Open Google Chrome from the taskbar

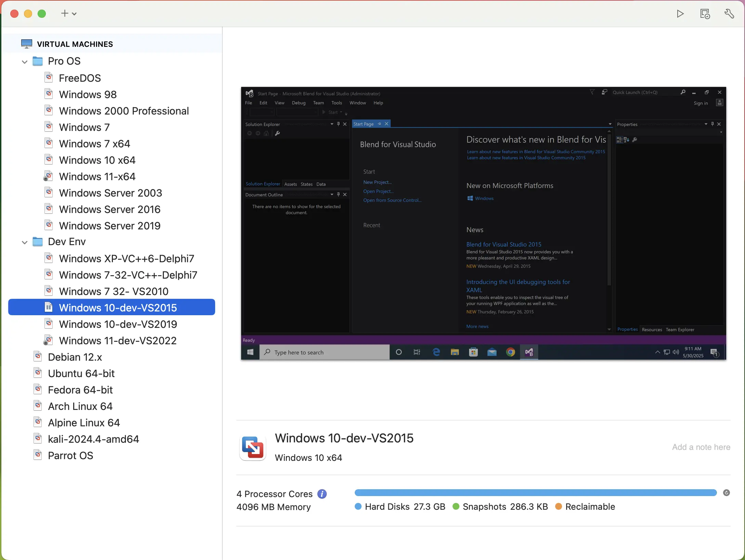(510, 352)
